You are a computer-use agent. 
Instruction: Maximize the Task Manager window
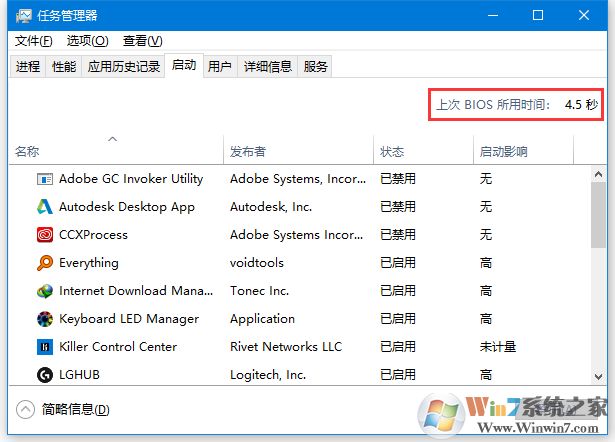coord(538,16)
